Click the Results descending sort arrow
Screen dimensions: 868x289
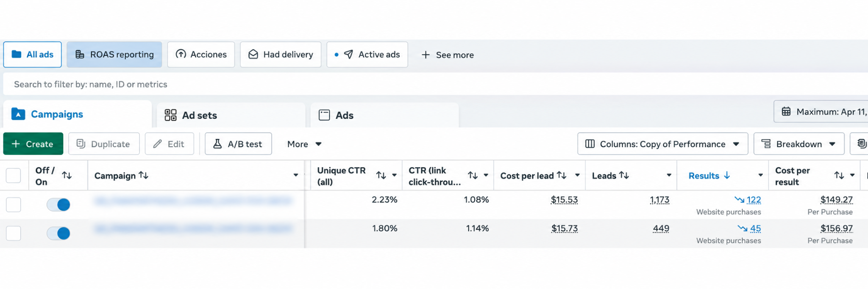[x=727, y=175]
